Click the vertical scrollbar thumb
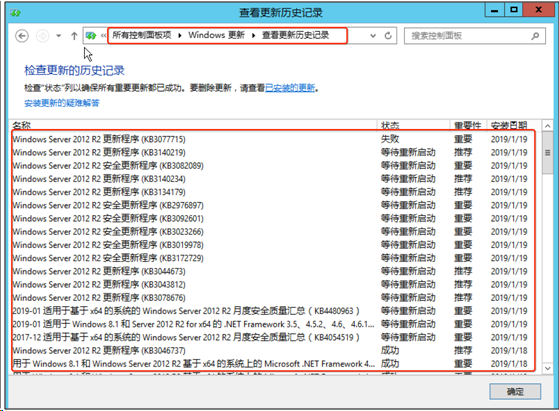The height and width of the screenshot is (411, 559). (x=548, y=153)
